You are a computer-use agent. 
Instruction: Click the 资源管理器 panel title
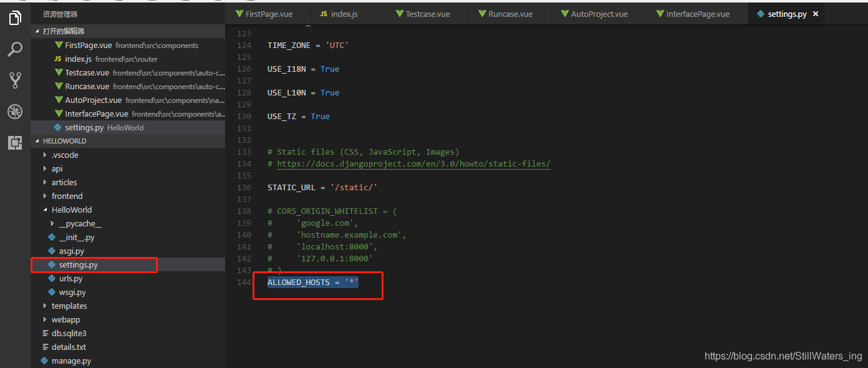(x=60, y=14)
